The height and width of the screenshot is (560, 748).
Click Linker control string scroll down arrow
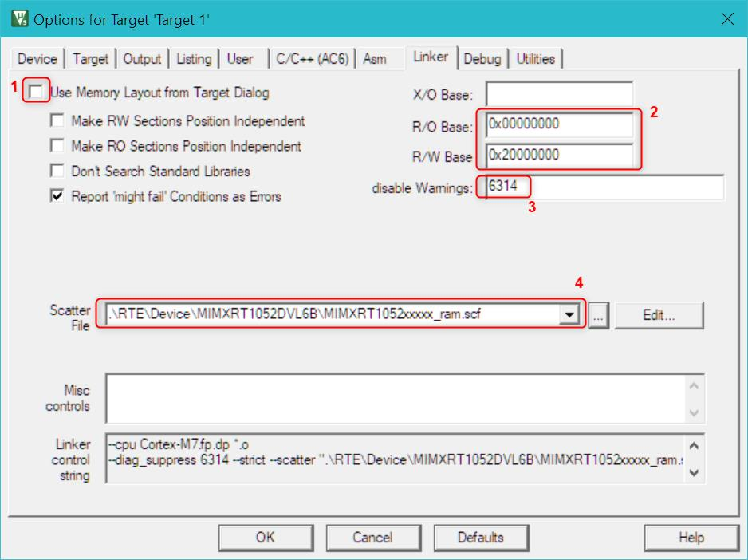694,472
